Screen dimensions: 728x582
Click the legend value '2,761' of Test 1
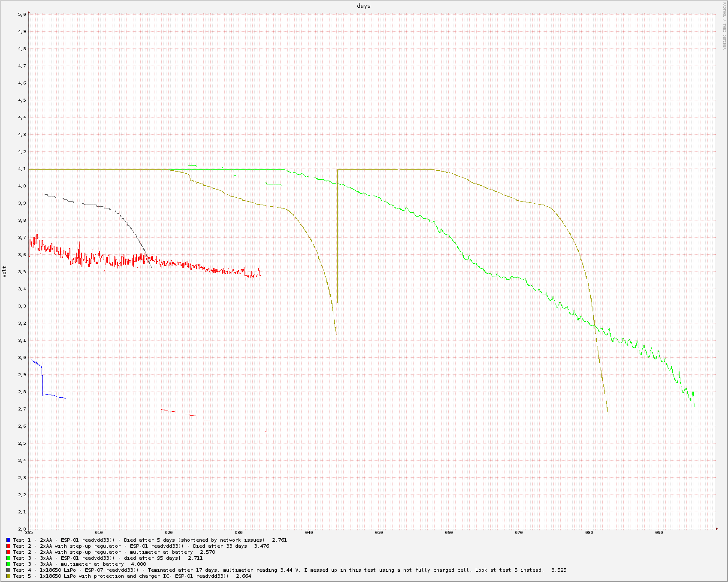(x=279, y=540)
